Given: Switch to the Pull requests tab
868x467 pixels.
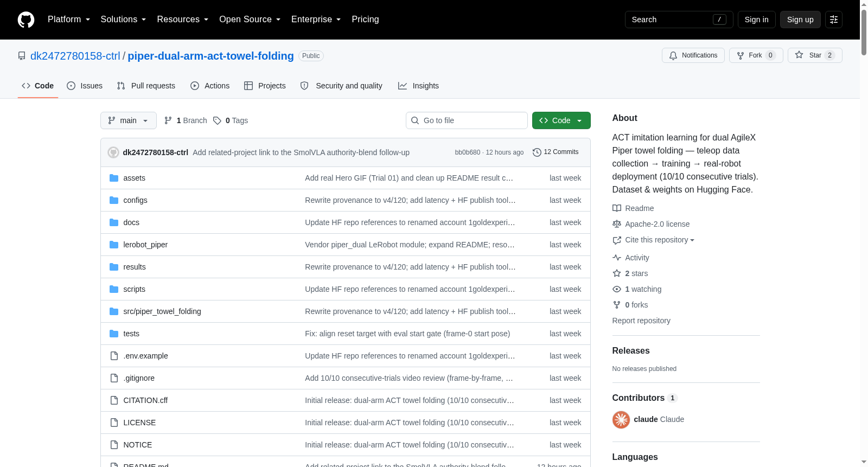Looking at the screenshot, I should tap(146, 86).
